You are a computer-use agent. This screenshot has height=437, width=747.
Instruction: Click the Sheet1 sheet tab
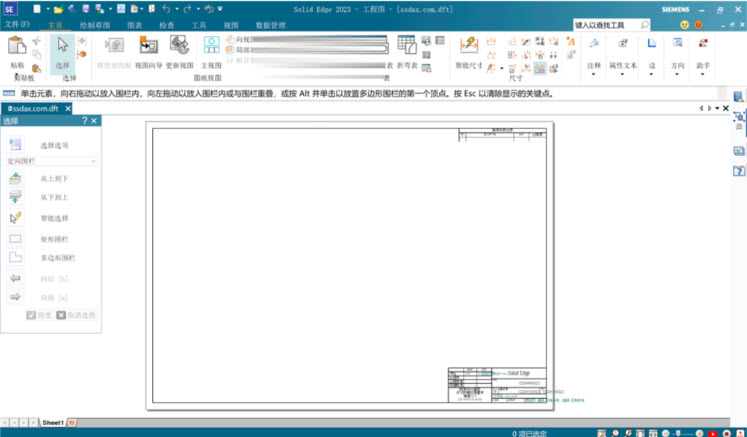coord(53,423)
